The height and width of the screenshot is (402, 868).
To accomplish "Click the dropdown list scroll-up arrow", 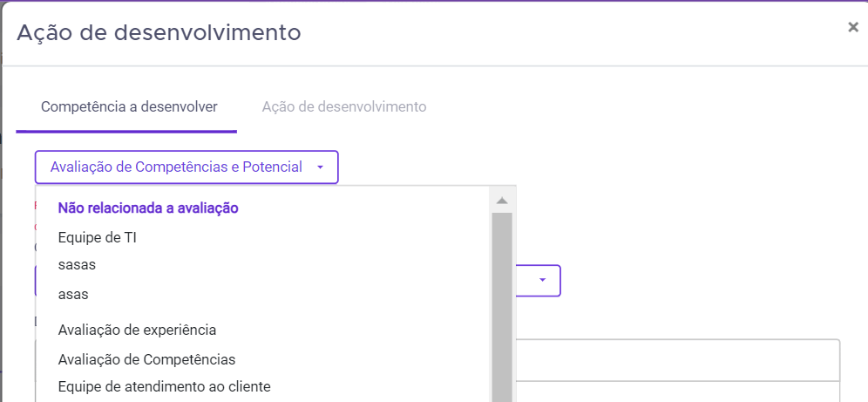I will tap(501, 201).
